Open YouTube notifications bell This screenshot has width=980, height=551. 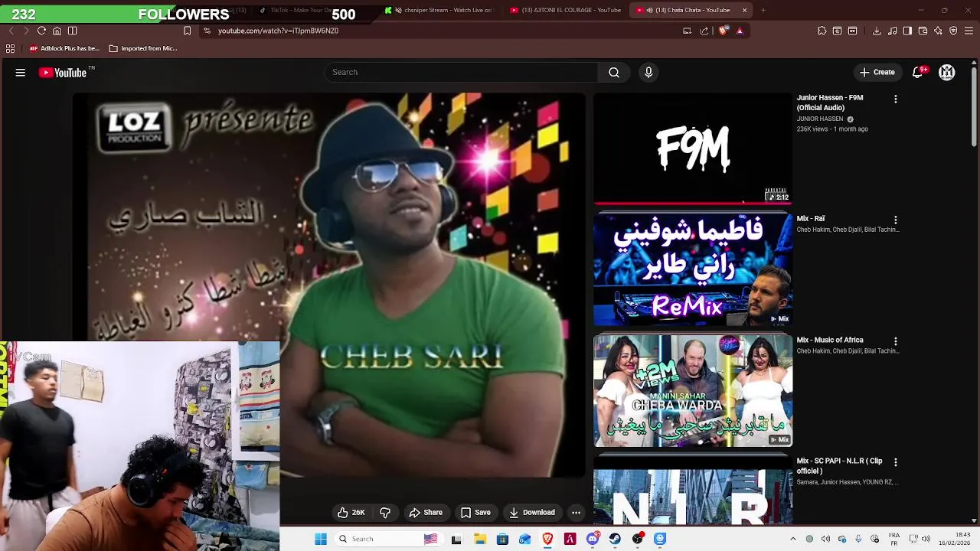tap(917, 72)
